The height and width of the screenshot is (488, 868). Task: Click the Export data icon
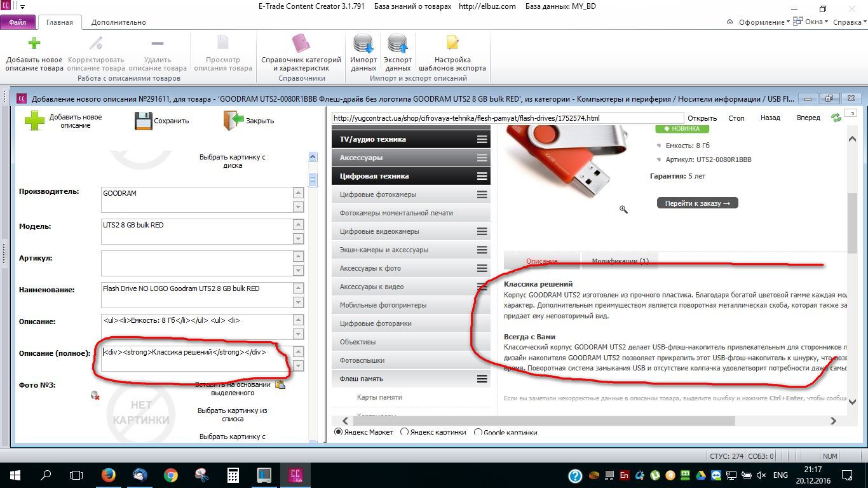click(398, 44)
